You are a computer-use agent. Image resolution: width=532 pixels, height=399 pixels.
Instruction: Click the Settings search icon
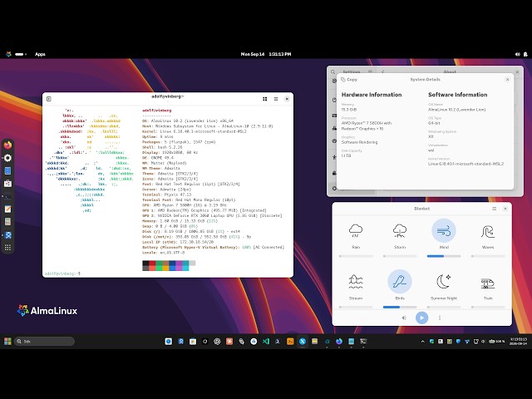coord(332,72)
